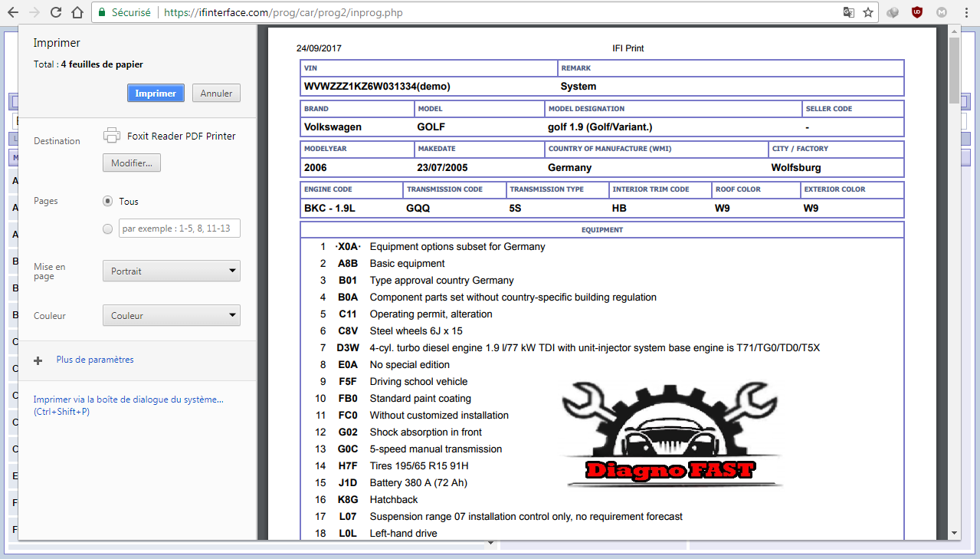Open the grey globe extension icon

coord(893,12)
